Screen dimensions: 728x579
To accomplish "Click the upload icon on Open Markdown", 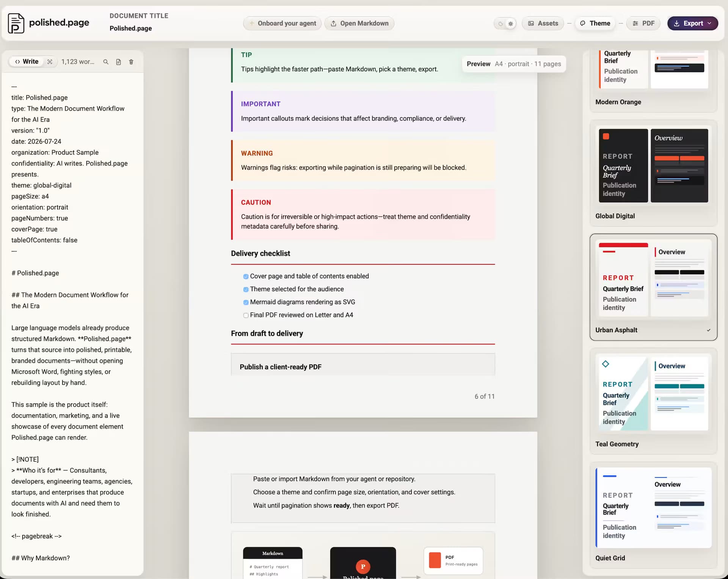I will pos(333,23).
